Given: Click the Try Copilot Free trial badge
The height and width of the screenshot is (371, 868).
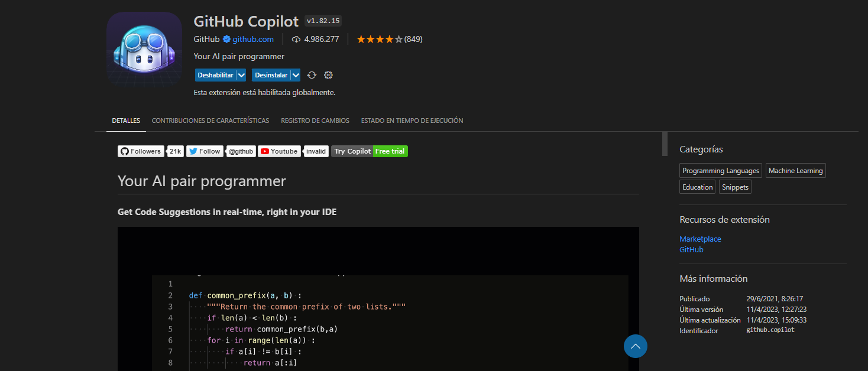Looking at the screenshot, I should 370,151.
